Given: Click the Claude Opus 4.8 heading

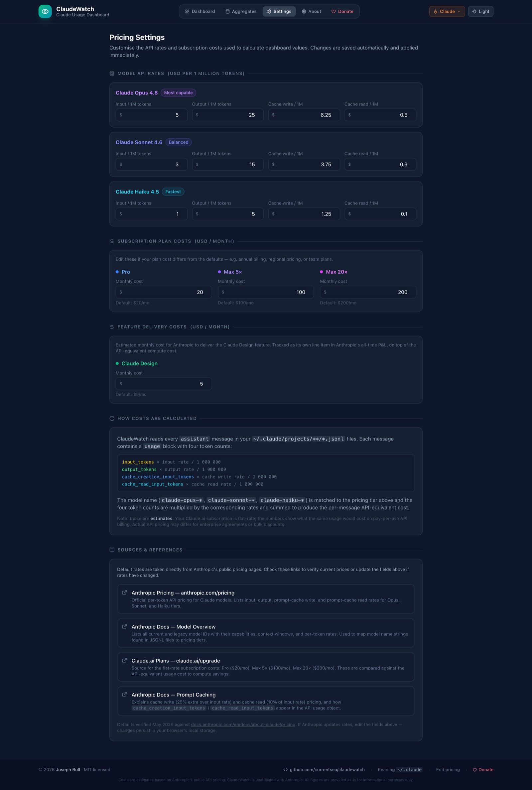Looking at the screenshot, I should pyautogui.click(x=137, y=93).
